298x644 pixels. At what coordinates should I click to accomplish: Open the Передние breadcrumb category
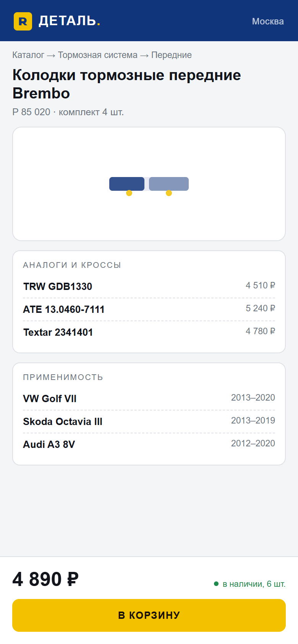point(172,55)
